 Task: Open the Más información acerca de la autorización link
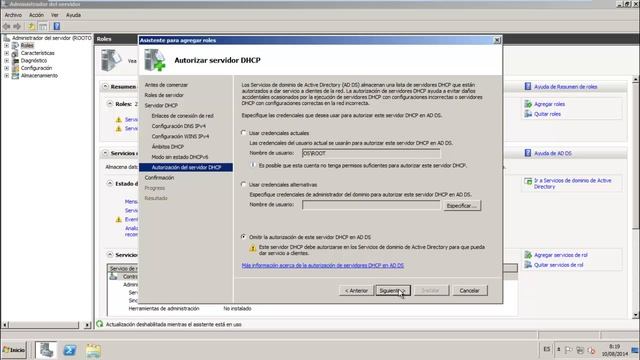(x=322, y=265)
